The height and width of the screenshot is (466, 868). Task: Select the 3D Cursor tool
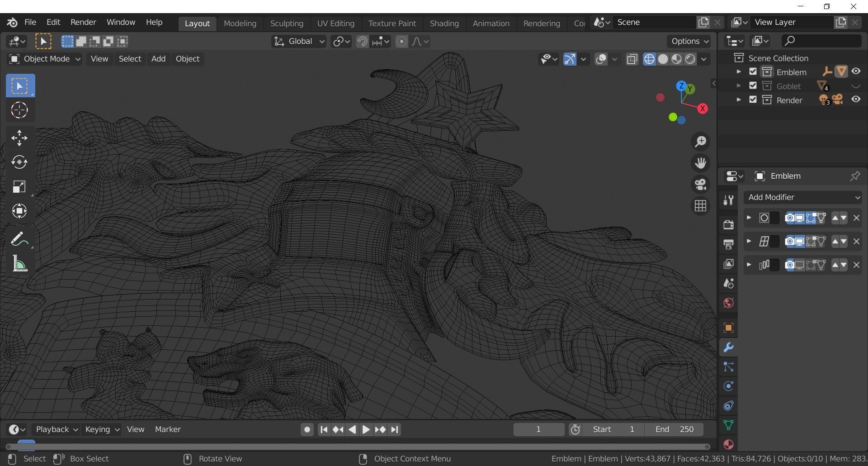[19, 110]
